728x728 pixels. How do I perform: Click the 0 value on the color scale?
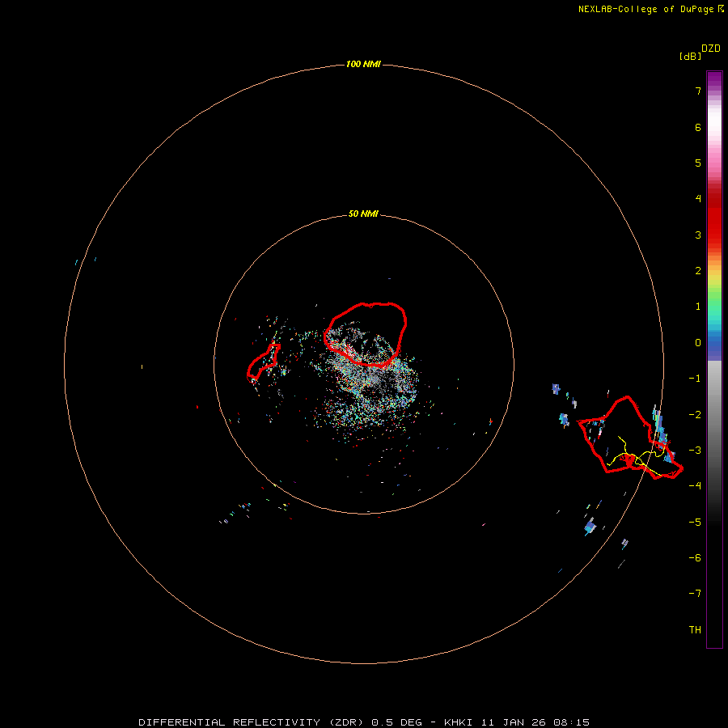click(698, 343)
